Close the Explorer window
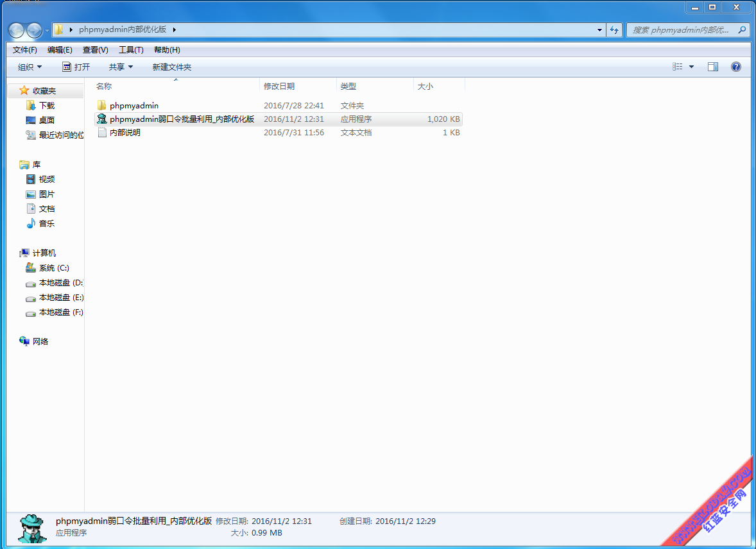Screen dimensions: 756x549 pos(736,8)
